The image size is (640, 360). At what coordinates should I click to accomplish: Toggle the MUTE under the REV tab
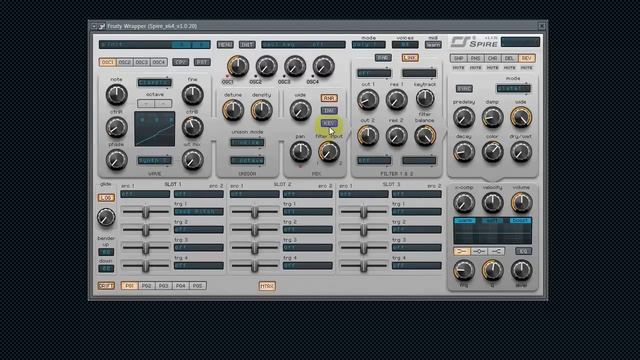click(527, 68)
